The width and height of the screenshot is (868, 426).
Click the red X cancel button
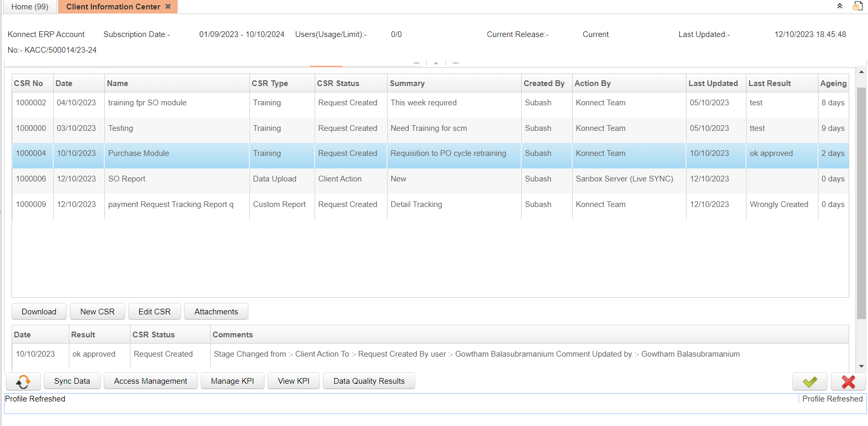[x=848, y=382]
